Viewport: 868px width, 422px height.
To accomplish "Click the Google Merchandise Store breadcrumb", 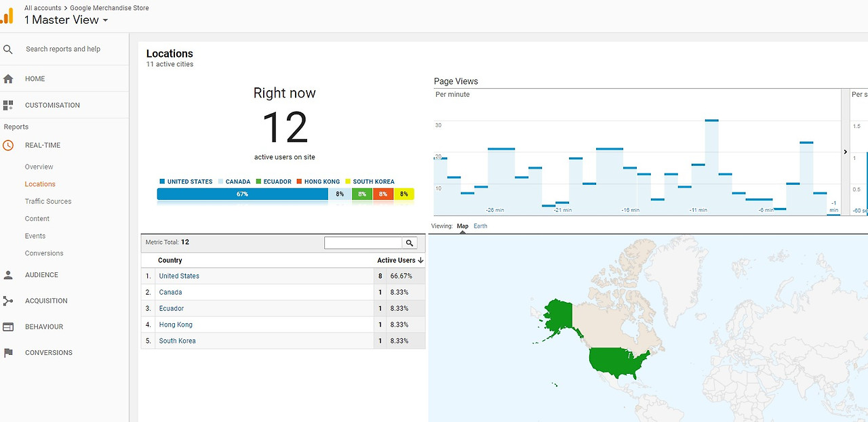I will tap(109, 8).
